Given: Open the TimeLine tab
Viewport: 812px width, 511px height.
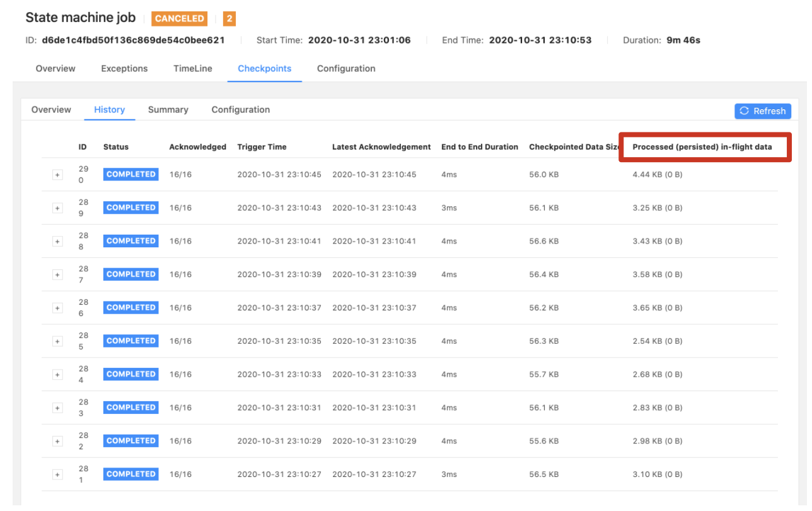Looking at the screenshot, I should click(x=193, y=68).
